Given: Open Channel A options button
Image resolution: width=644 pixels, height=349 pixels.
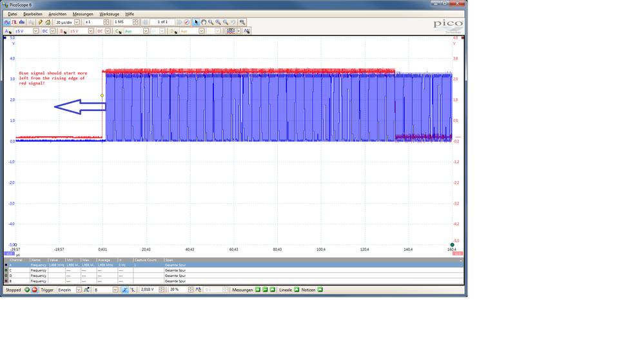Looking at the screenshot, I should click(x=8, y=31).
